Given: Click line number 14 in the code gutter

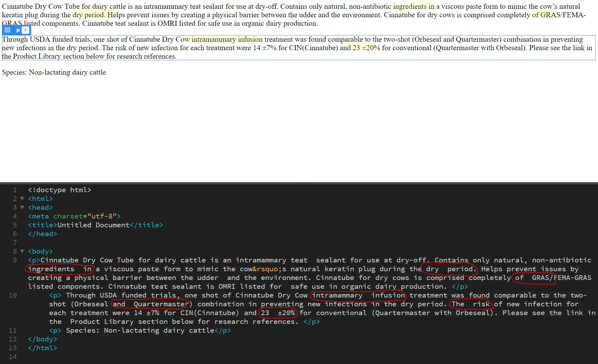Looking at the screenshot, I should pos(13,356).
